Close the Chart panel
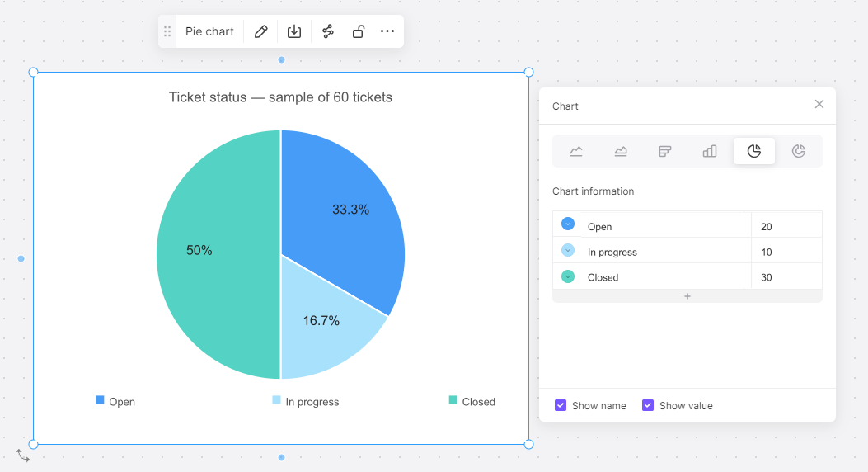The height and width of the screenshot is (472, 868). [x=819, y=104]
